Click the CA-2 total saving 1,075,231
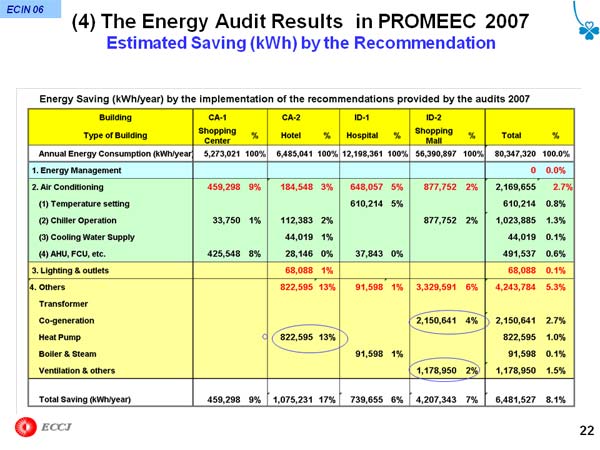600x450 pixels. click(x=293, y=400)
